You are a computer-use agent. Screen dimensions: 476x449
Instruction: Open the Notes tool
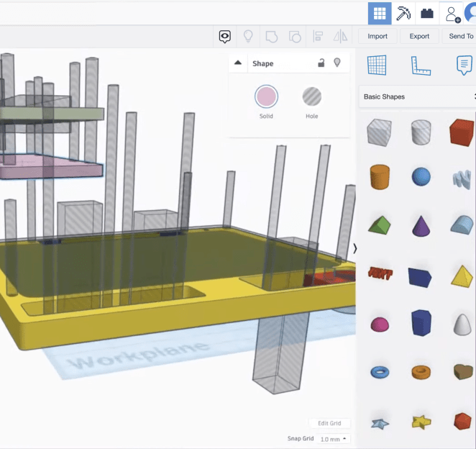464,65
